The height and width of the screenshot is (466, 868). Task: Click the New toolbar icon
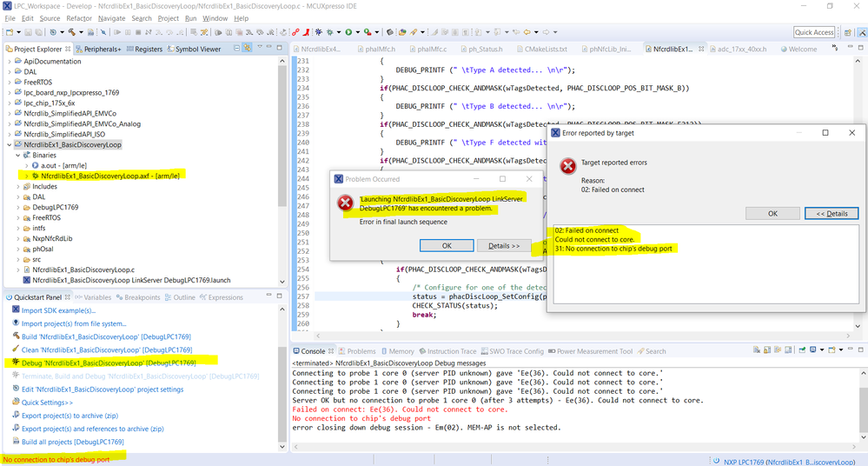tap(10, 32)
